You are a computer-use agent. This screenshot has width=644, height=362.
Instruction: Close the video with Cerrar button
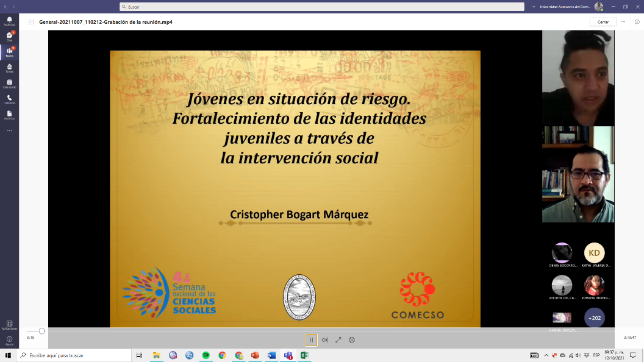[x=603, y=22]
